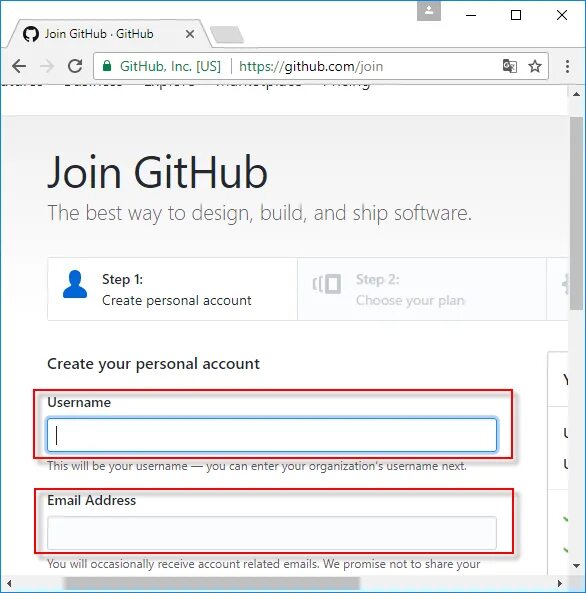Select Step 2 Choose your plan

pyautogui.click(x=422, y=289)
